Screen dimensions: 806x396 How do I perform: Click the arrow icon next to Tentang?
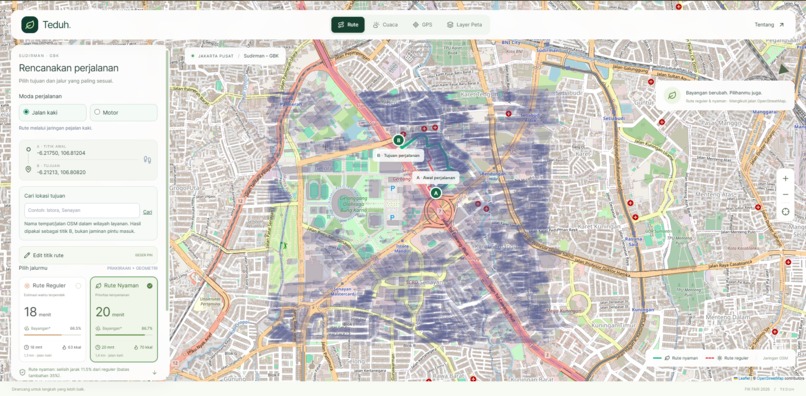782,25
